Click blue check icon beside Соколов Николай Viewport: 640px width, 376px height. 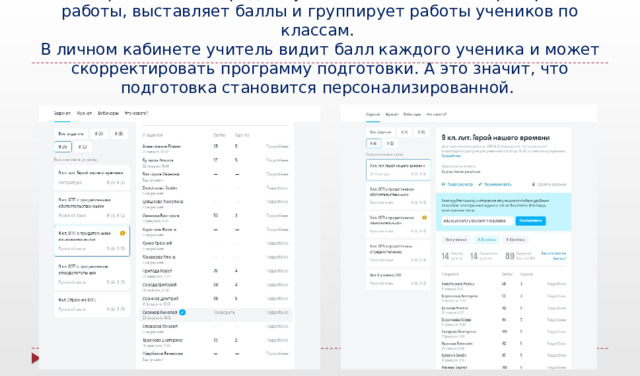(x=182, y=312)
